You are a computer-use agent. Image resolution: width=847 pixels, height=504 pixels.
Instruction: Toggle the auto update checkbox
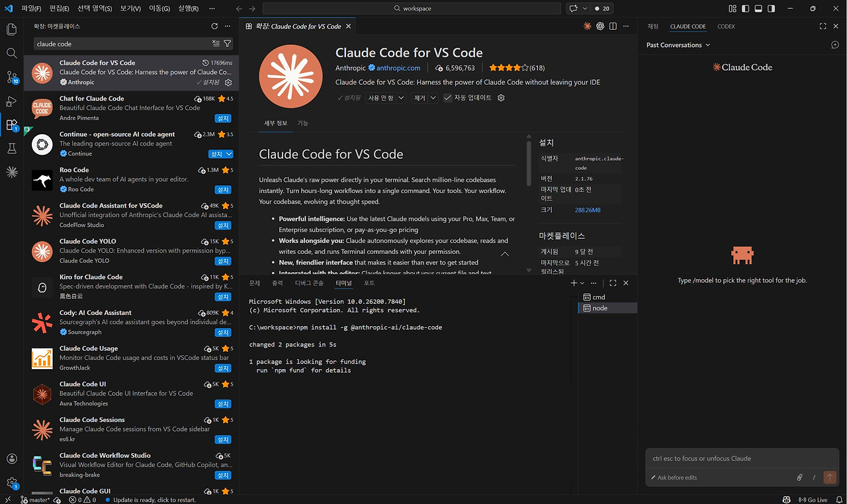point(448,98)
